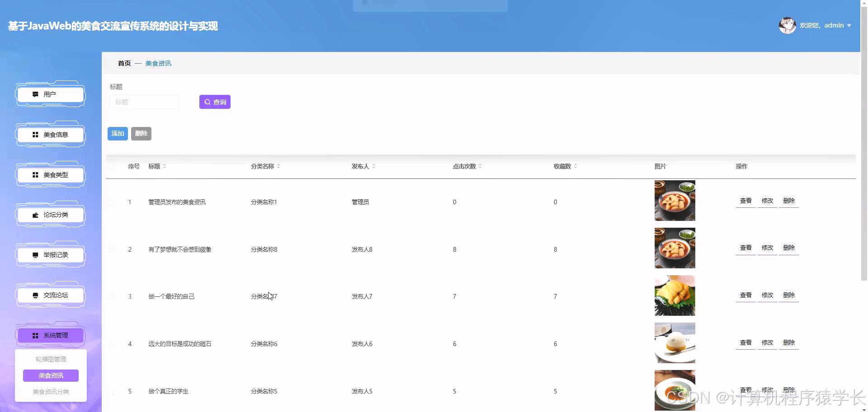Sort the table by 发布人 column
This screenshot has height=412, width=868.
tap(374, 166)
